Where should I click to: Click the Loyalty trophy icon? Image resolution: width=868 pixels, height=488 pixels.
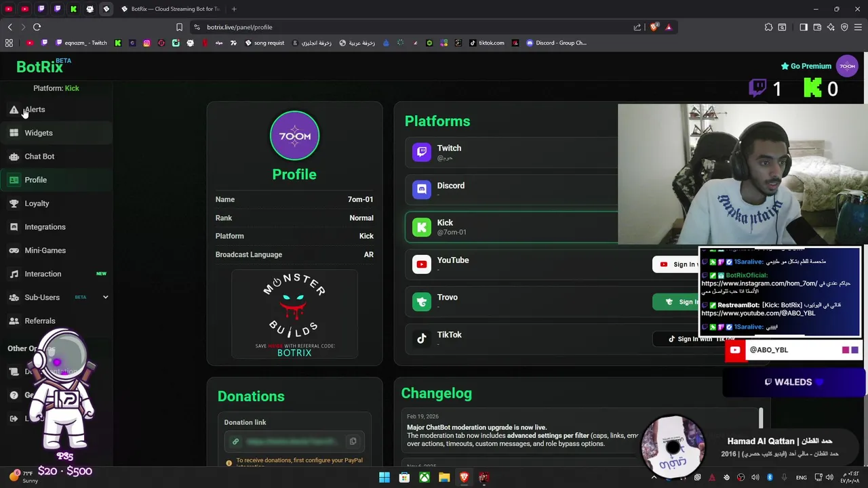[14, 203]
